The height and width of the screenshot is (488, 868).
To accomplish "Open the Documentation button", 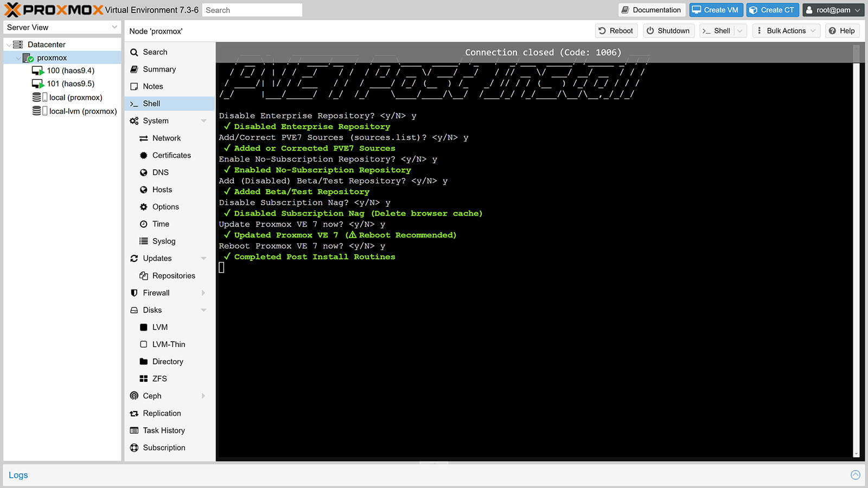I will (652, 10).
